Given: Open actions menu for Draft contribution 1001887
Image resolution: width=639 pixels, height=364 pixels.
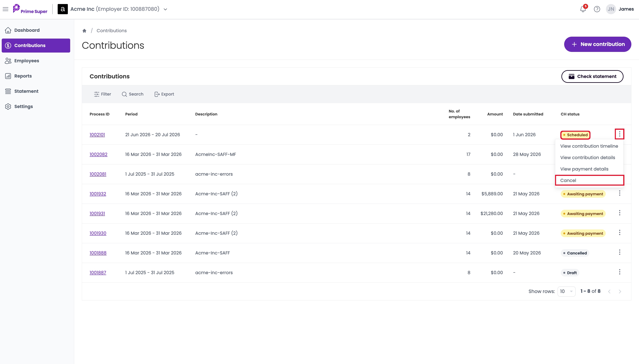Looking at the screenshot, I should pyautogui.click(x=619, y=272).
